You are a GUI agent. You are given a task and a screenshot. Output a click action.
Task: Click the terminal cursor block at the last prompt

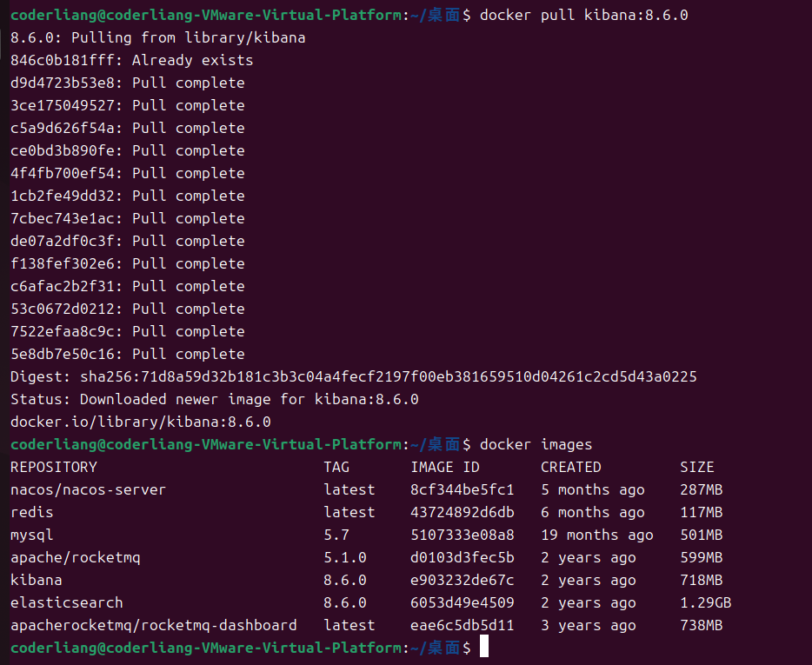(484, 647)
